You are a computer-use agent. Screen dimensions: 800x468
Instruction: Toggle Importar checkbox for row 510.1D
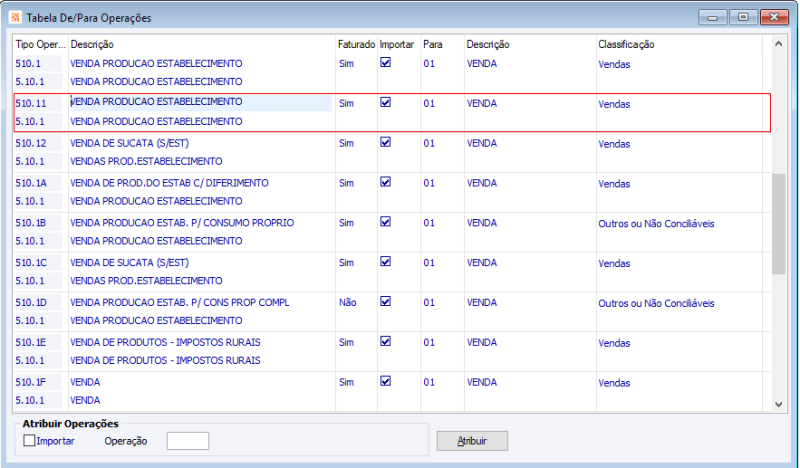pos(386,301)
